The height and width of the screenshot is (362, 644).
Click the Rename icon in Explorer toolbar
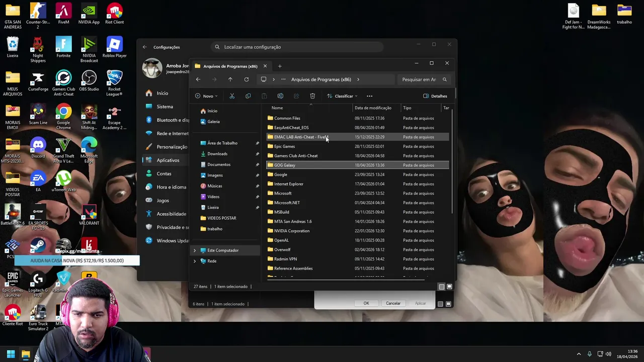(280, 96)
